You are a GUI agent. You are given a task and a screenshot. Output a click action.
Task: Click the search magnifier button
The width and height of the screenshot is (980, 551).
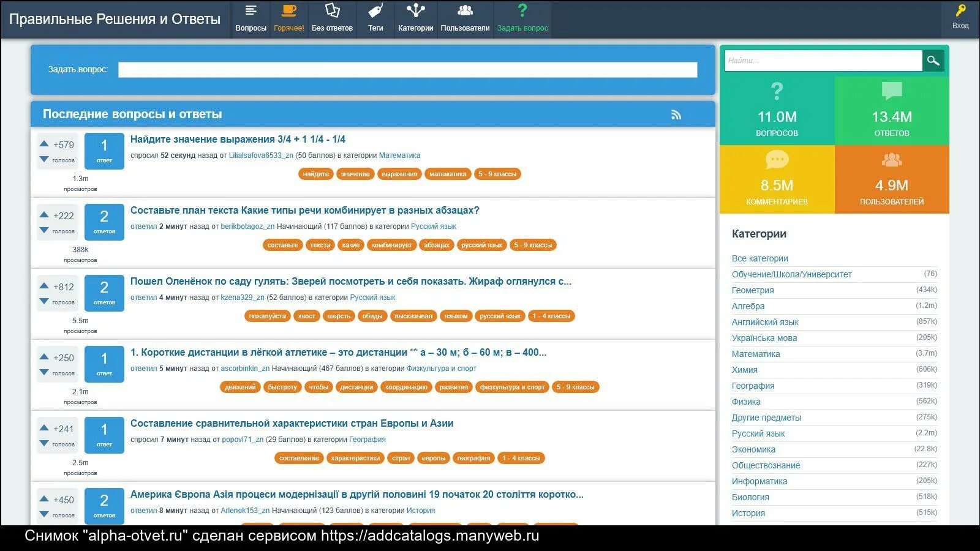coord(933,60)
